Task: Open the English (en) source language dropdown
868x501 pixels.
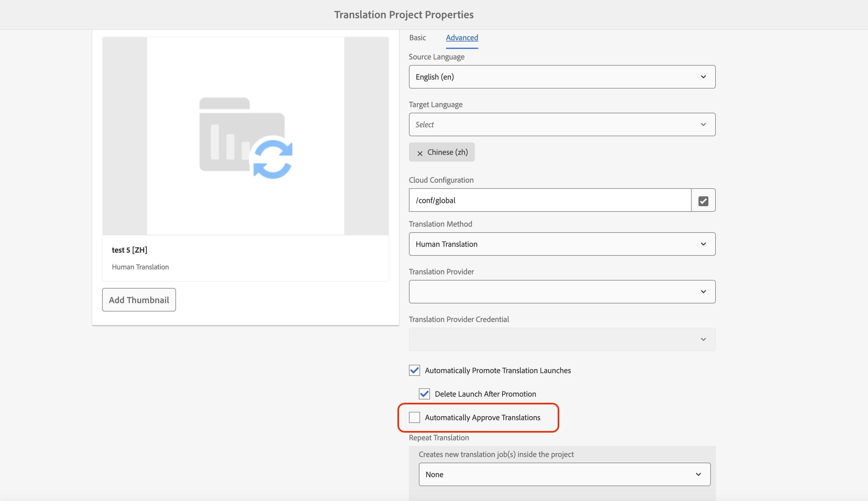Action: (550, 77)
